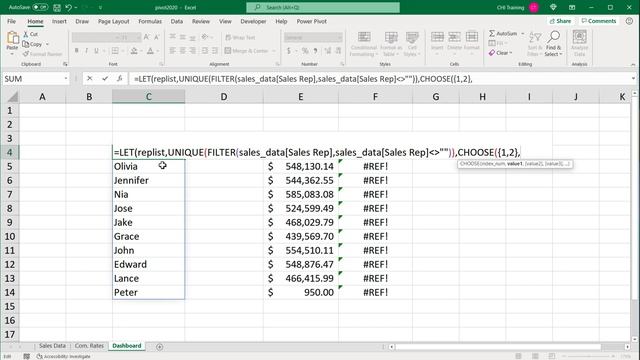Switch to the Power Pivot tab

tap(311, 21)
